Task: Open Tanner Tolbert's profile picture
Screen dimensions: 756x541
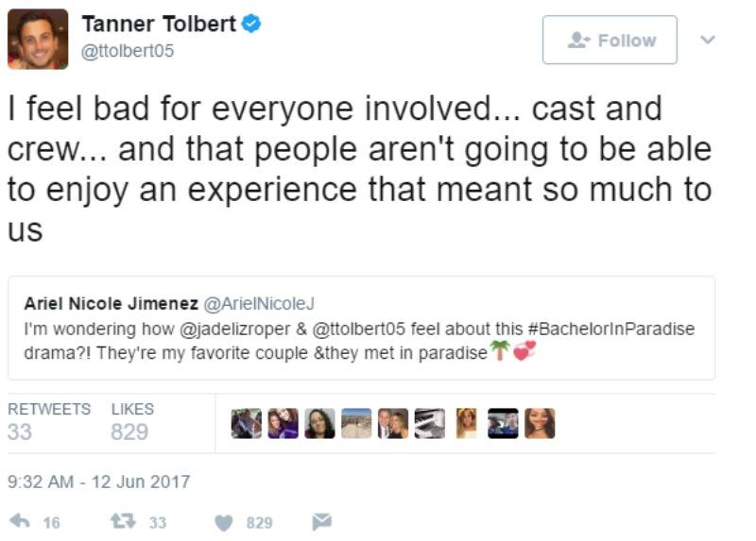Action: click(38, 39)
